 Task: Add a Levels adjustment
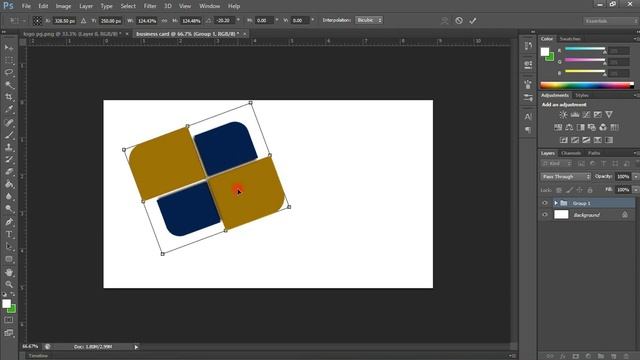click(575, 115)
